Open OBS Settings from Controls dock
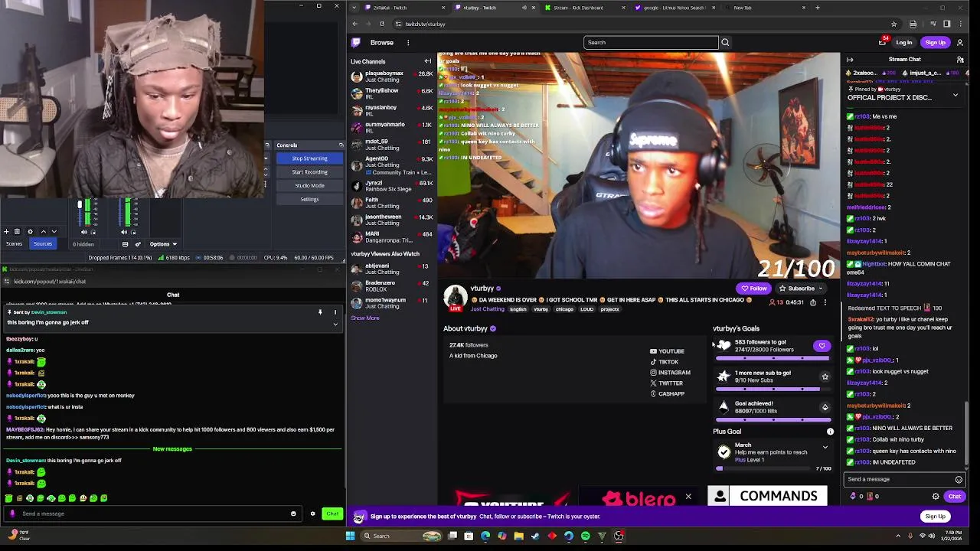The width and height of the screenshot is (980, 551). [x=309, y=200]
